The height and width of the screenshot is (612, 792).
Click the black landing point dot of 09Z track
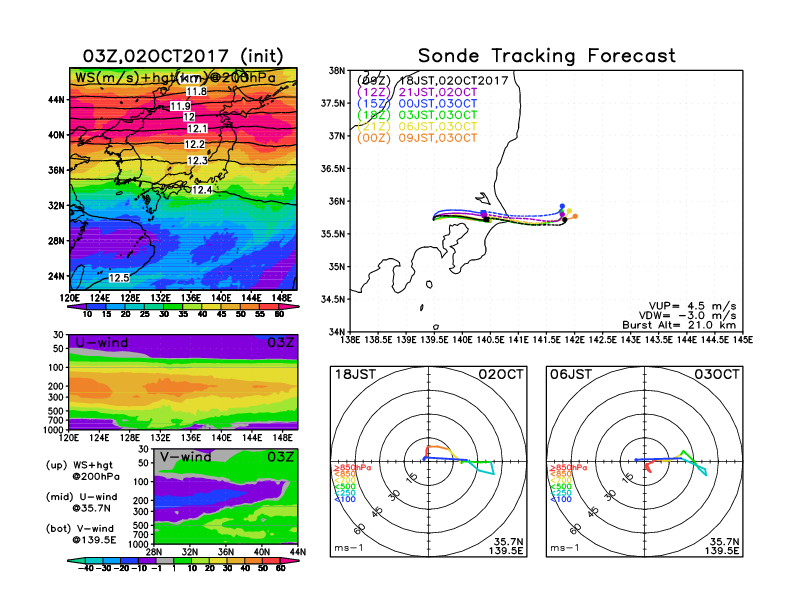[565, 220]
